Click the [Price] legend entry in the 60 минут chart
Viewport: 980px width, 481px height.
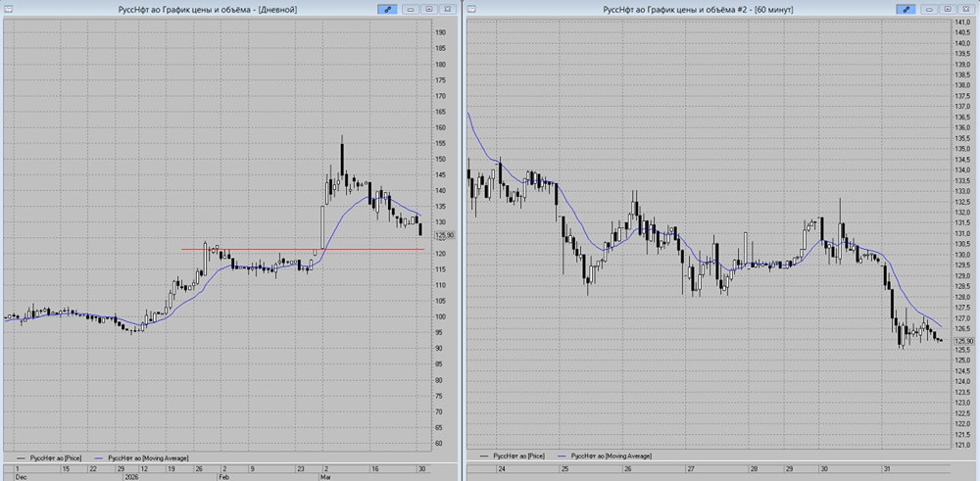click(512, 457)
